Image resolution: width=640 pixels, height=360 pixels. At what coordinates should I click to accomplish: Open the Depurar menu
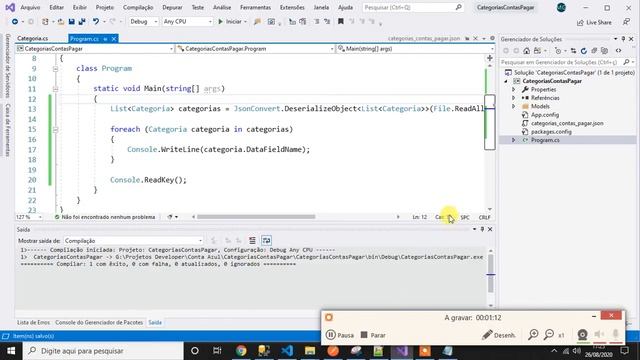tap(172, 7)
